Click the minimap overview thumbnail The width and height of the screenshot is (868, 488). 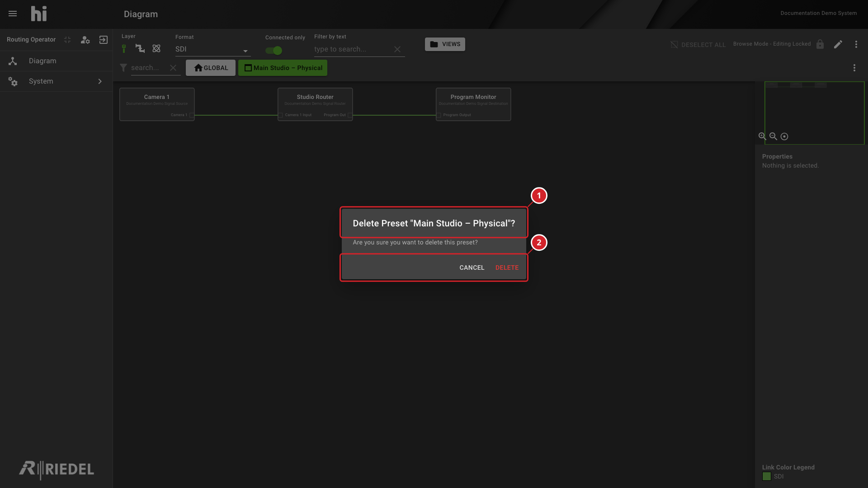click(x=814, y=113)
